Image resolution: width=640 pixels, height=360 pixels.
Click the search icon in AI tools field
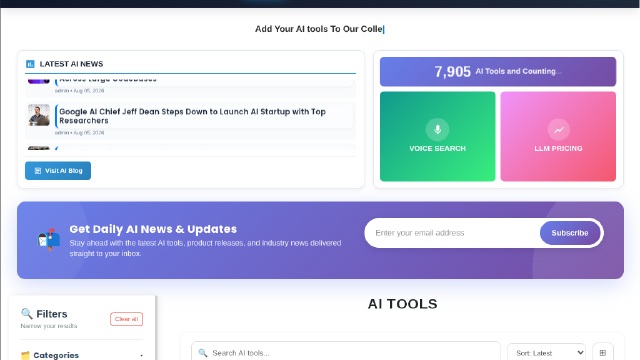(x=203, y=353)
